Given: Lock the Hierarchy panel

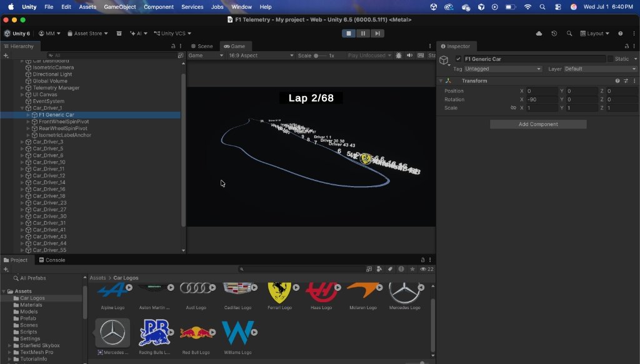Looking at the screenshot, I should pyautogui.click(x=173, y=46).
